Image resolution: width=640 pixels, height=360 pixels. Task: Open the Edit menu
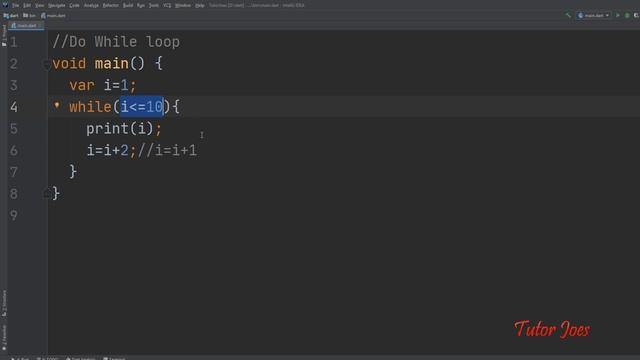[x=27, y=5]
